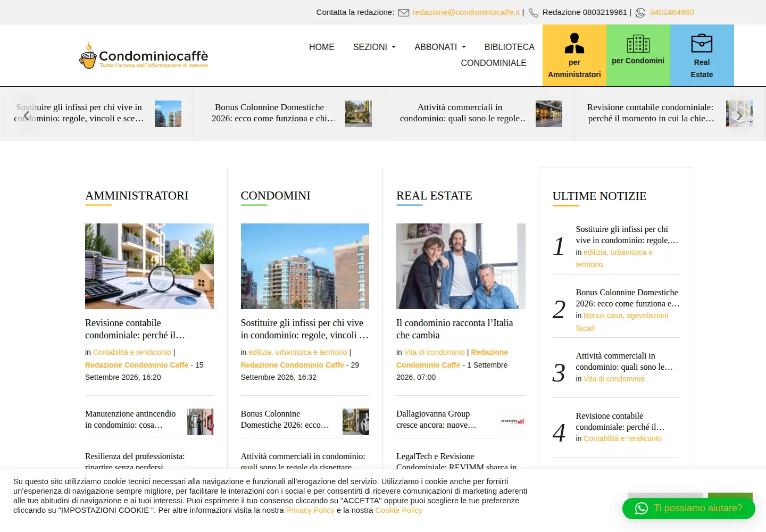Open Ultime Notizie item 4 Revisione contabile headline
The width and height of the screenshot is (766, 532).
620,421
